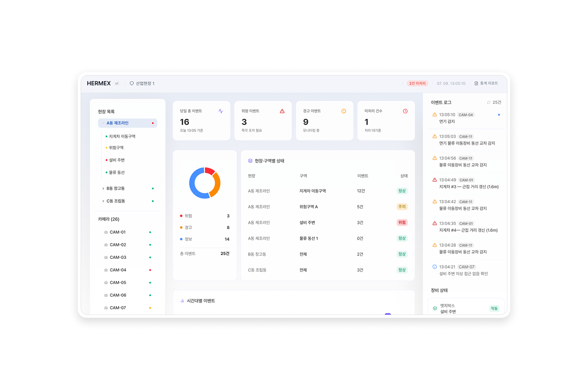This screenshot has height=390, width=588.
Task: Click the 지게차 #3 근접 거리 갱신 log text
Action: 469,187
